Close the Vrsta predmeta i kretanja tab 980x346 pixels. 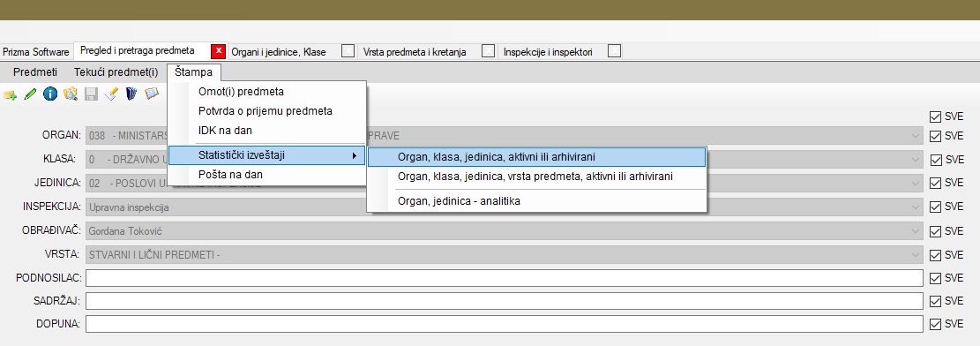[x=489, y=51]
